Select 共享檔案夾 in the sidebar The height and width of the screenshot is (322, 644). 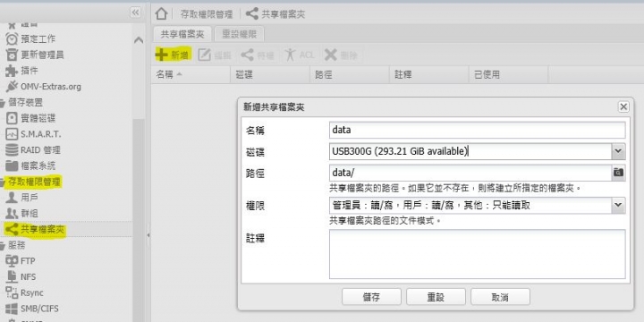click(x=35, y=230)
